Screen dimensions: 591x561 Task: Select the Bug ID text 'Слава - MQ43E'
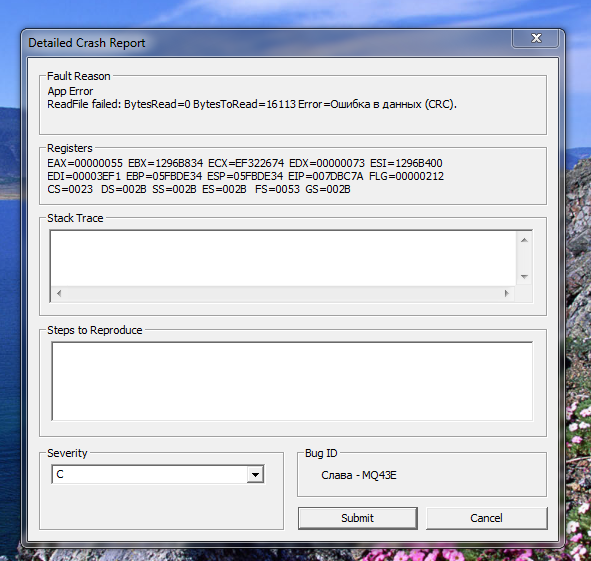click(x=359, y=475)
